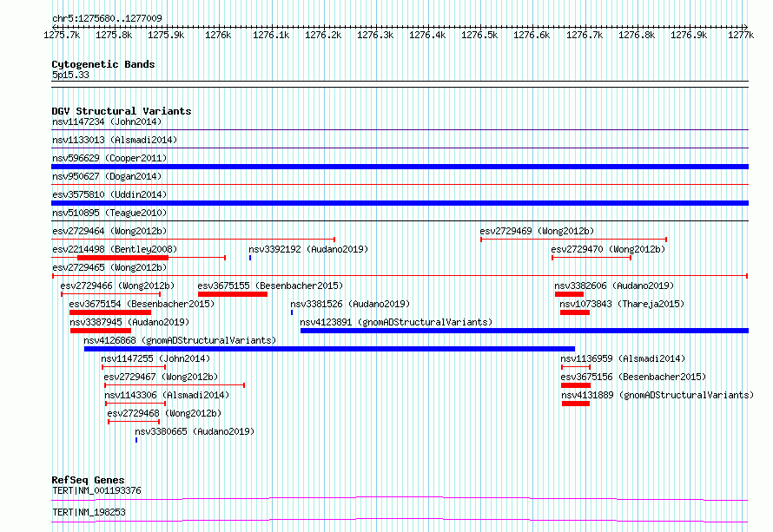Click nsv3381526 (Audano2019) label
773x532 pixels.
coord(350,304)
